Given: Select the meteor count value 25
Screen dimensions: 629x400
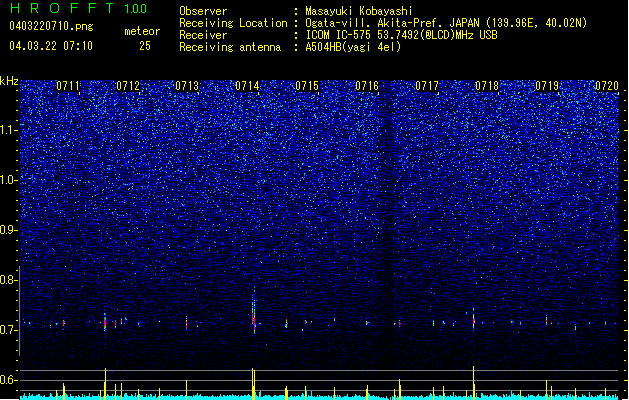Looking at the screenshot, I should [x=145, y=46].
